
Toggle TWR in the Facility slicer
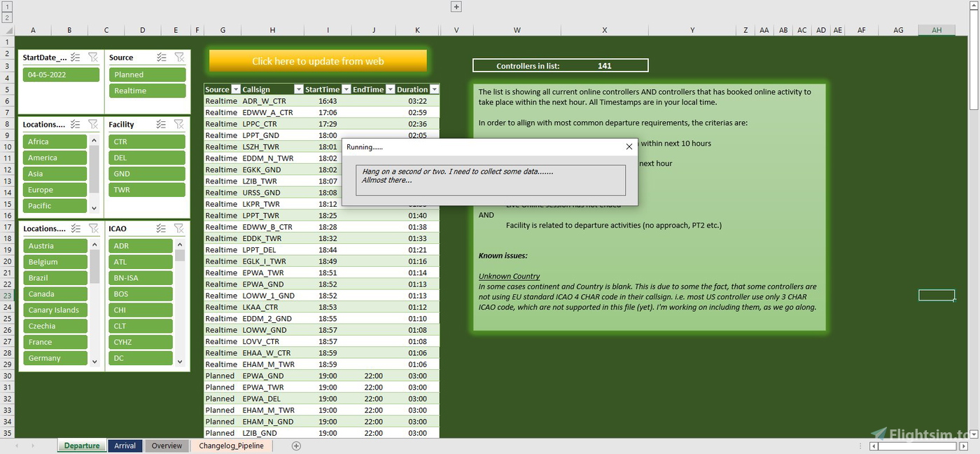[x=147, y=189]
